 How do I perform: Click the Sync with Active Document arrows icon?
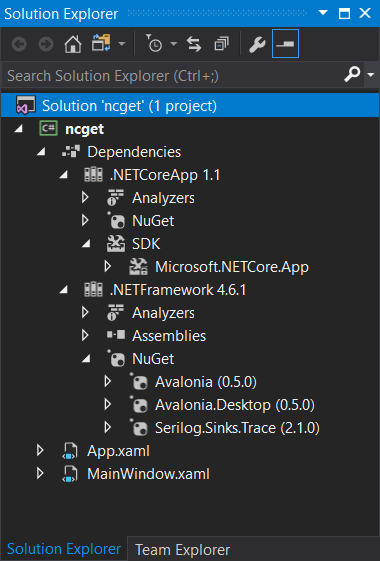tap(194, 45)
